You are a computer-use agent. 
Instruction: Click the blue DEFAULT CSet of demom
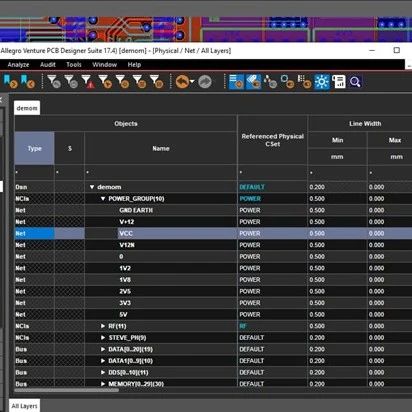tap(252, 187)
